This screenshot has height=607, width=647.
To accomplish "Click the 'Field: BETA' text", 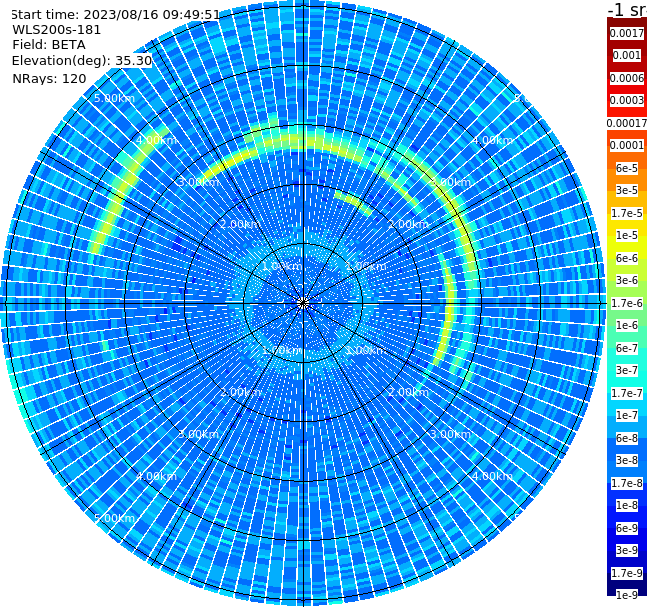I will click(49, 45).
